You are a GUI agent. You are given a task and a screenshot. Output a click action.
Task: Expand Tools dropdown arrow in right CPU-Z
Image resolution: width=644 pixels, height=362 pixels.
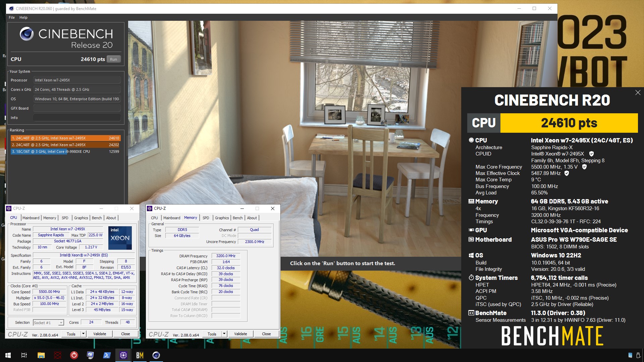[224, 334]
